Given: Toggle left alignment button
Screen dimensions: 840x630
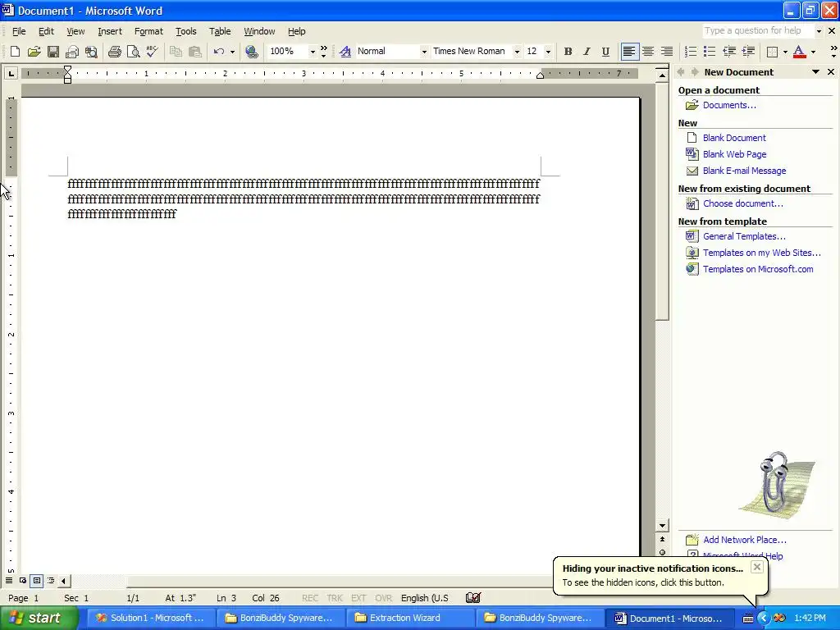Looking at the screenshot, I should tap(629, 52).
